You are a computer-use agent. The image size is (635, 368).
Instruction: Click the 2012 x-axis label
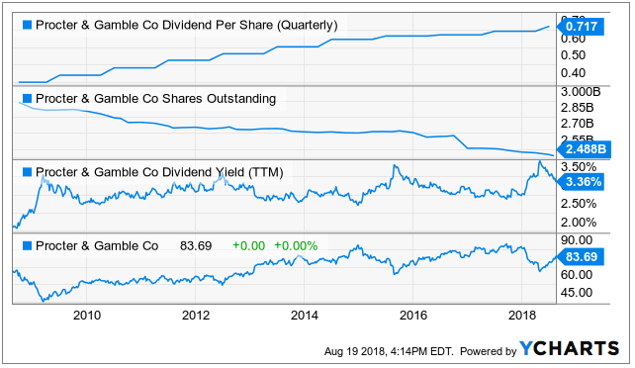coord(196,315)
